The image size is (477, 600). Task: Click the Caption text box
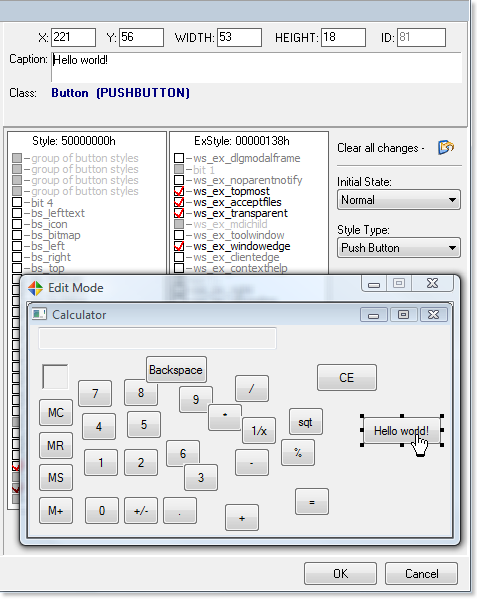pyautogui.click(x=257, y=67)
